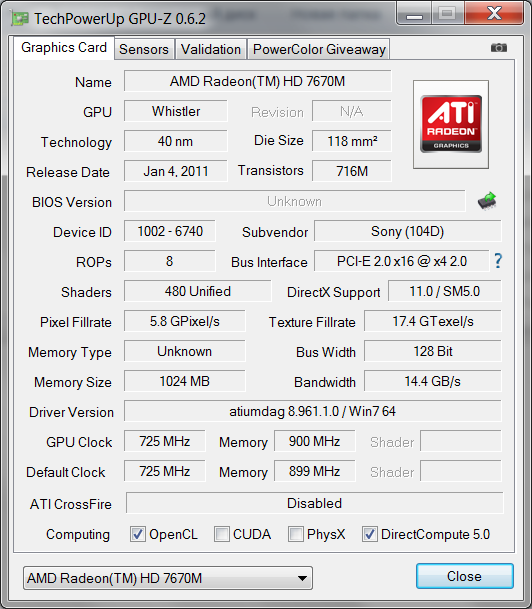Click the Driver Version text field

click(x=313, y=411)
